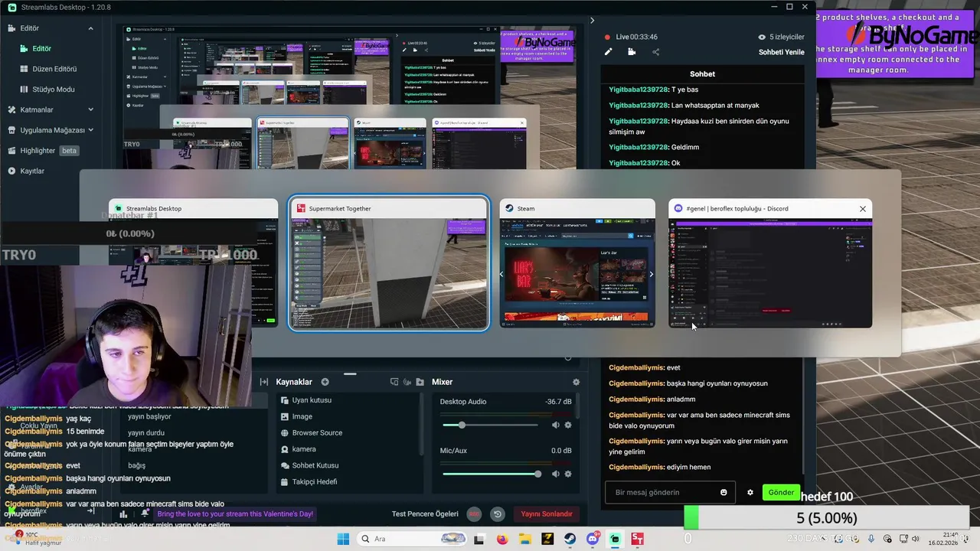Click the Gönder send button
Image resolution: width=980 pixels, height=551 pixels.
tap(781, 492)
